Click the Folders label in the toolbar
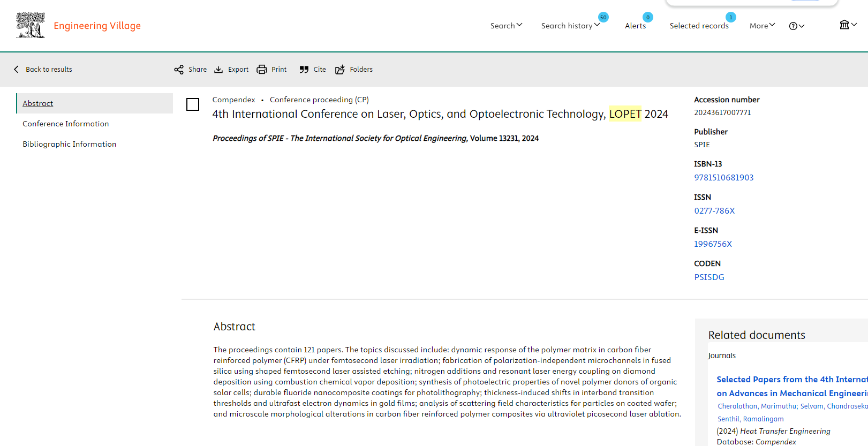 tap(361, 70)
